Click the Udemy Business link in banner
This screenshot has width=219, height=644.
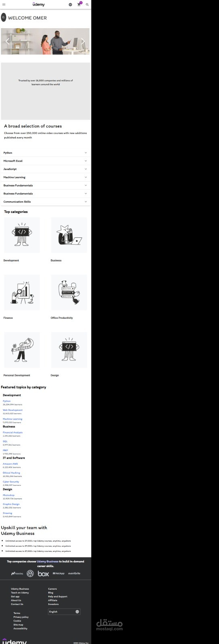tap(48, 561)
